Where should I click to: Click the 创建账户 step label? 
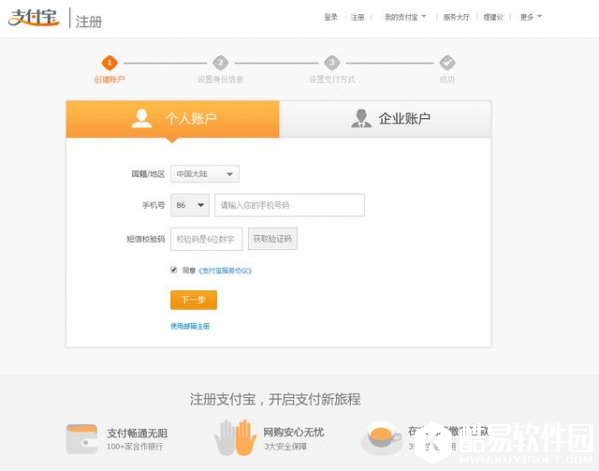tap(110, 79)
